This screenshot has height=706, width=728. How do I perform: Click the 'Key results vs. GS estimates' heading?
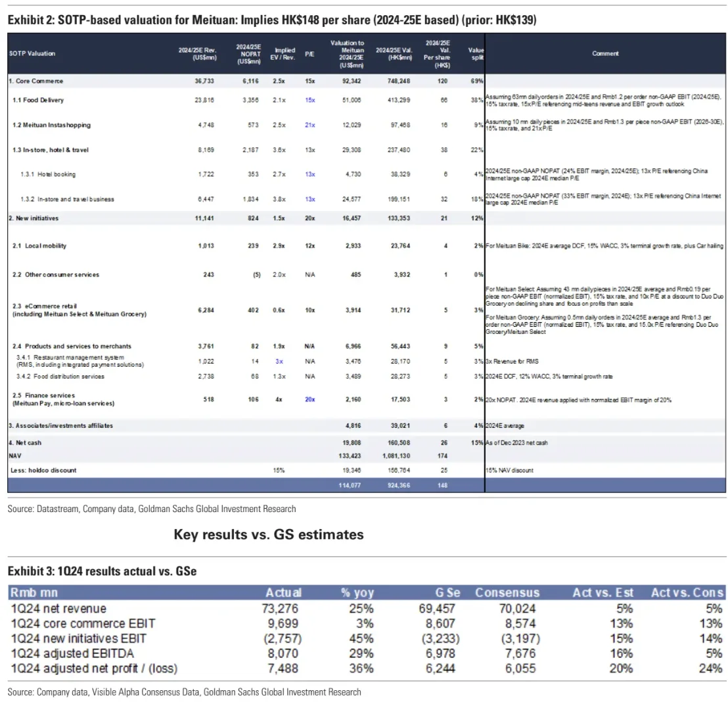tap(269, 534)
